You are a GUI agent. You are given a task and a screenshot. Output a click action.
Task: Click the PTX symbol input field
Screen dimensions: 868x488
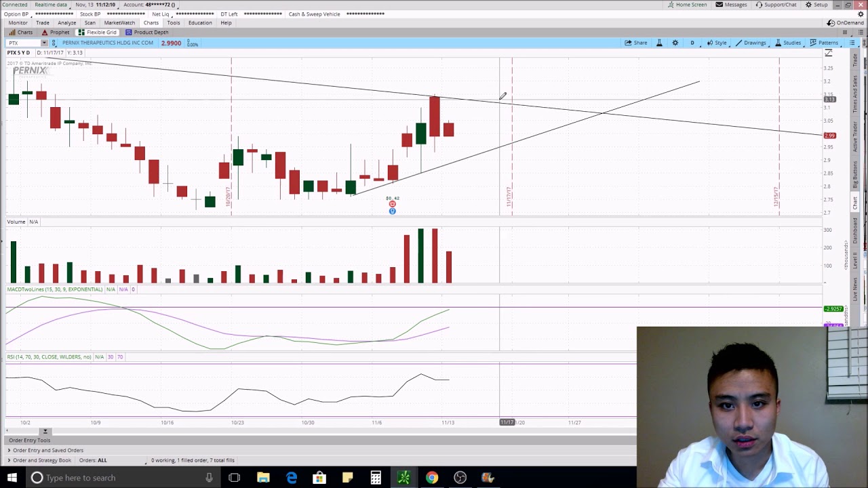point(23,43)
